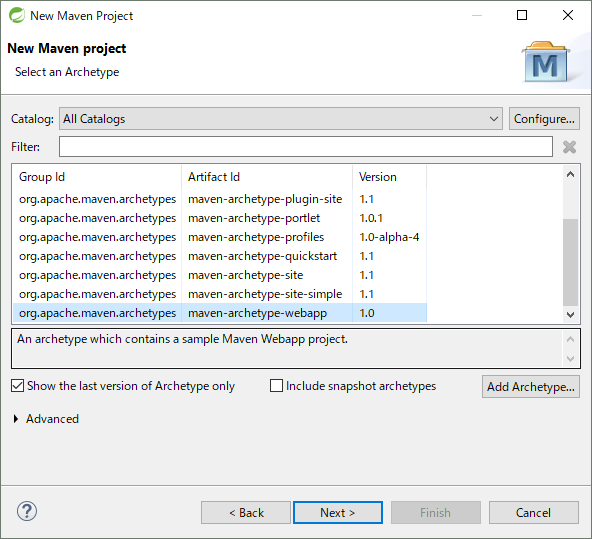
Task: Click the archetype list scroll up arrow
Action: (570, 174)
